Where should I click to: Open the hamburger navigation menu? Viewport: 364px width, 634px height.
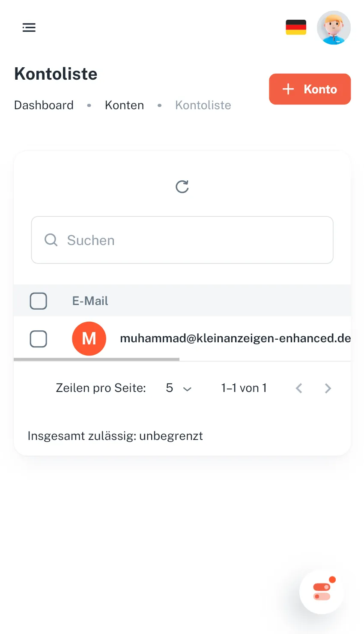pyautogui.click(x=29, y=28)
